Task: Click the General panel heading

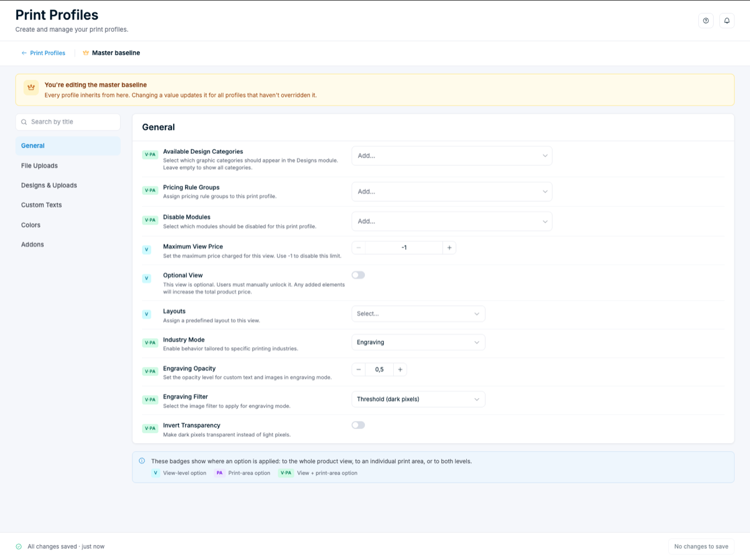Action: pyautogui.click(x=159, y=127)
